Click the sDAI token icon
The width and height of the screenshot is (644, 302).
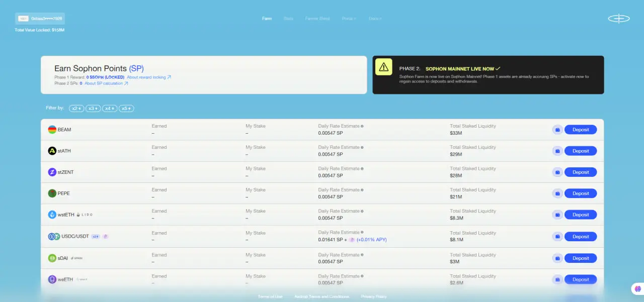pos(52,258)
